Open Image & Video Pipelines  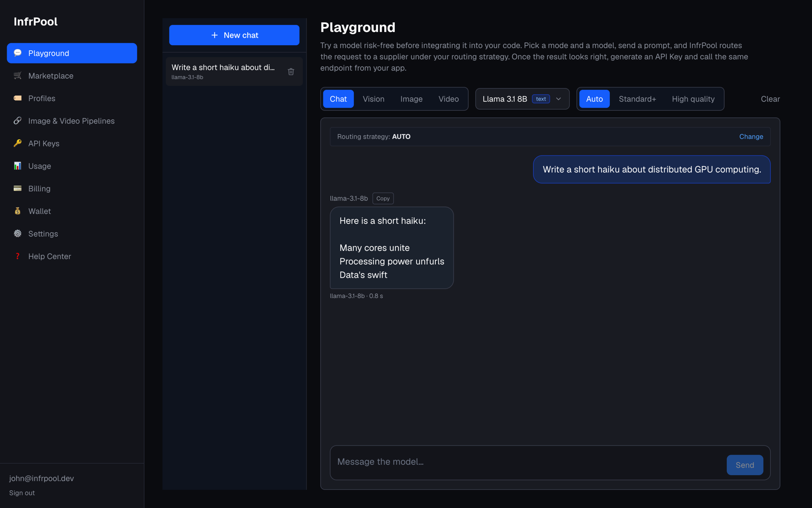[x=72, y=121]
